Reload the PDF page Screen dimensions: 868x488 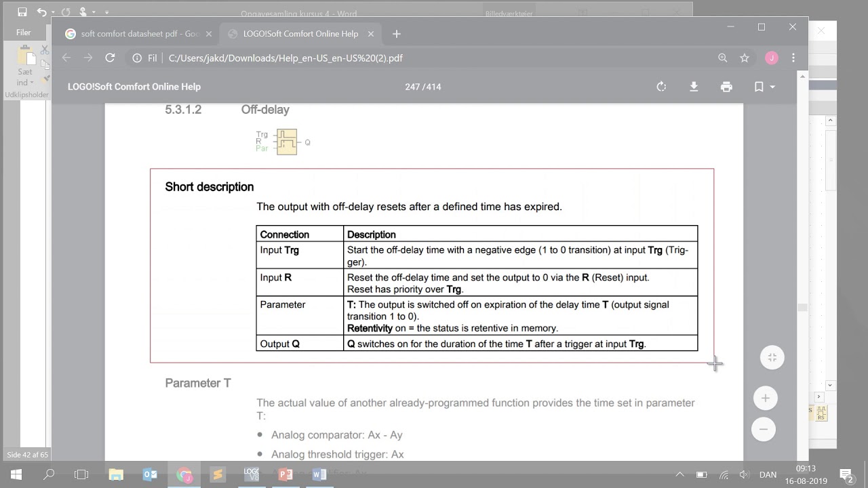coord(110,58)
